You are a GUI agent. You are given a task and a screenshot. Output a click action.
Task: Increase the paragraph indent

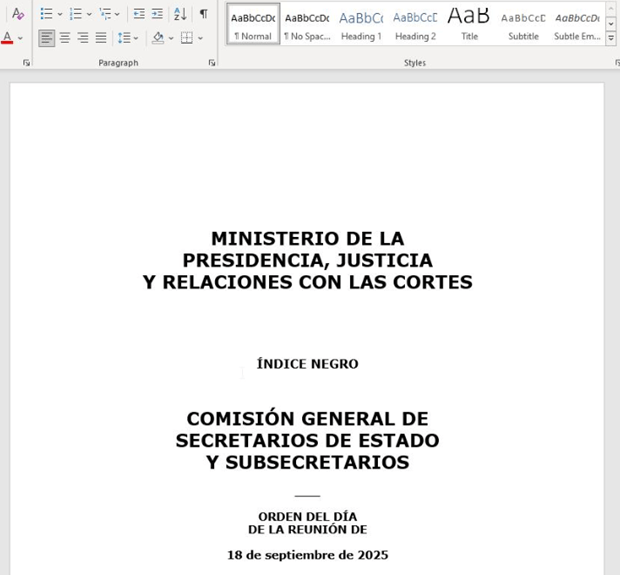point(157,14)
